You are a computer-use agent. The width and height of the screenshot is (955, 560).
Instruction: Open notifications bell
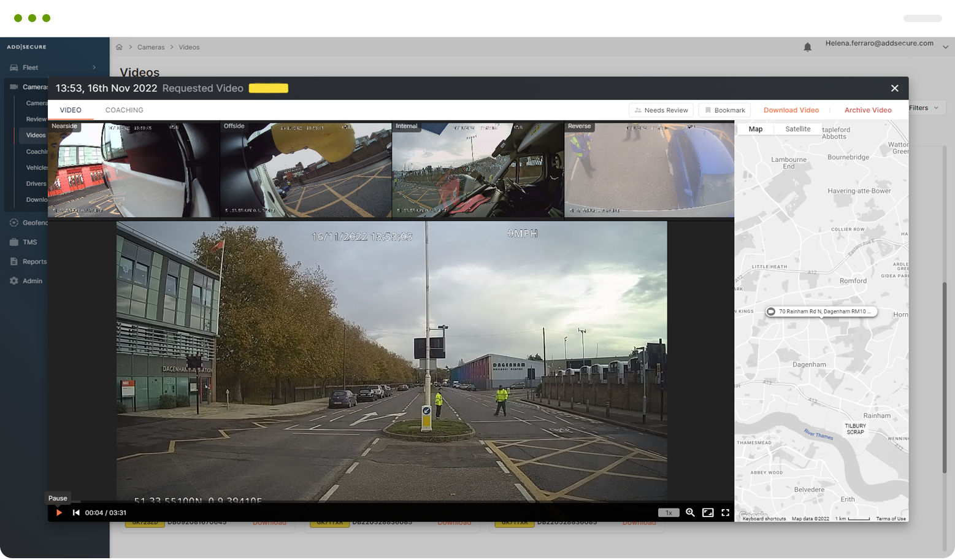coord(807,47)
